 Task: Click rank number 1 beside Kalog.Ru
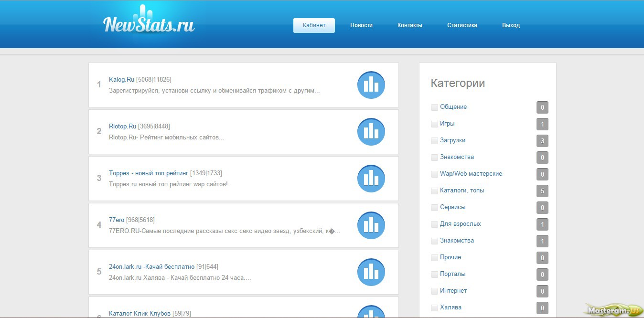[99, 85]
